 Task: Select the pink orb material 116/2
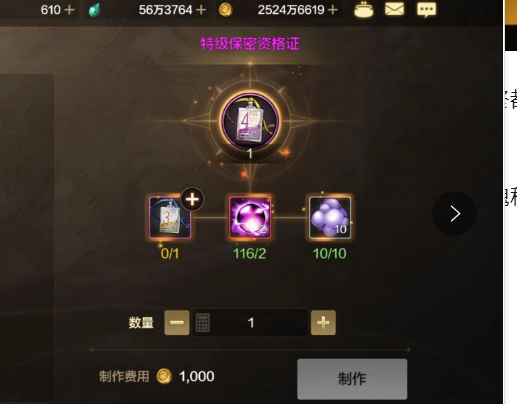coord(250,217)
